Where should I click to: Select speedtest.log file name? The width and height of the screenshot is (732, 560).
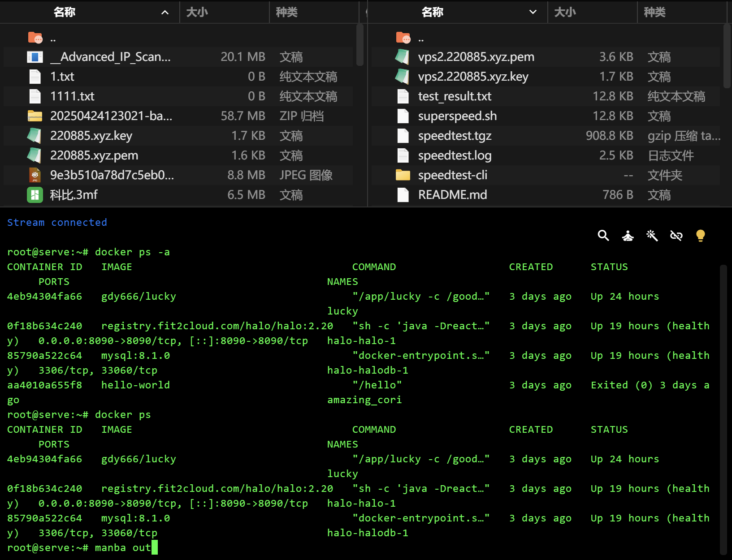pos(455,155)
